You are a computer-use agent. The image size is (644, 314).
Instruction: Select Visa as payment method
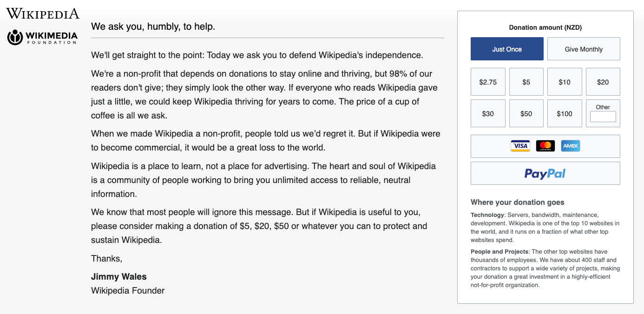point(520,145)
